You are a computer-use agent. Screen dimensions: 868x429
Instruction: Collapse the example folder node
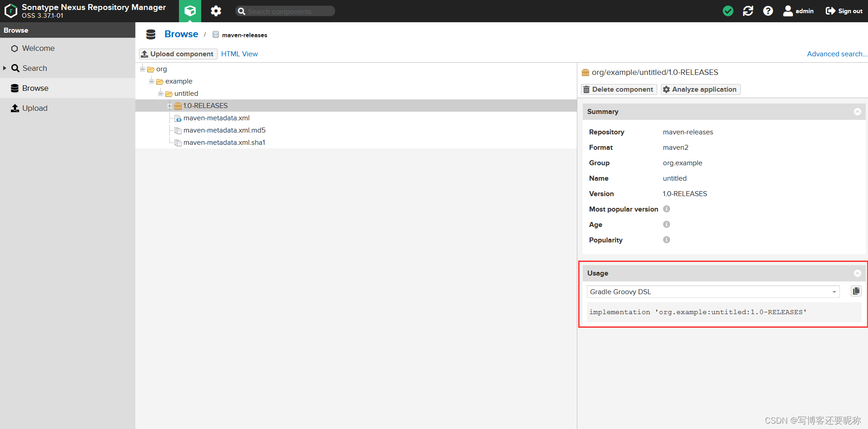(151, 81)
